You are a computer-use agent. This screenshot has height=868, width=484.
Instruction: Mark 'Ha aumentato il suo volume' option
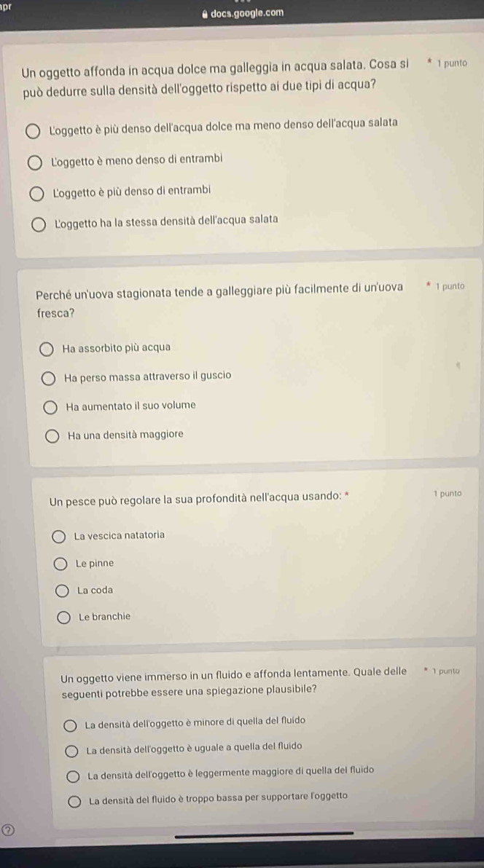(x=52, y=407)
